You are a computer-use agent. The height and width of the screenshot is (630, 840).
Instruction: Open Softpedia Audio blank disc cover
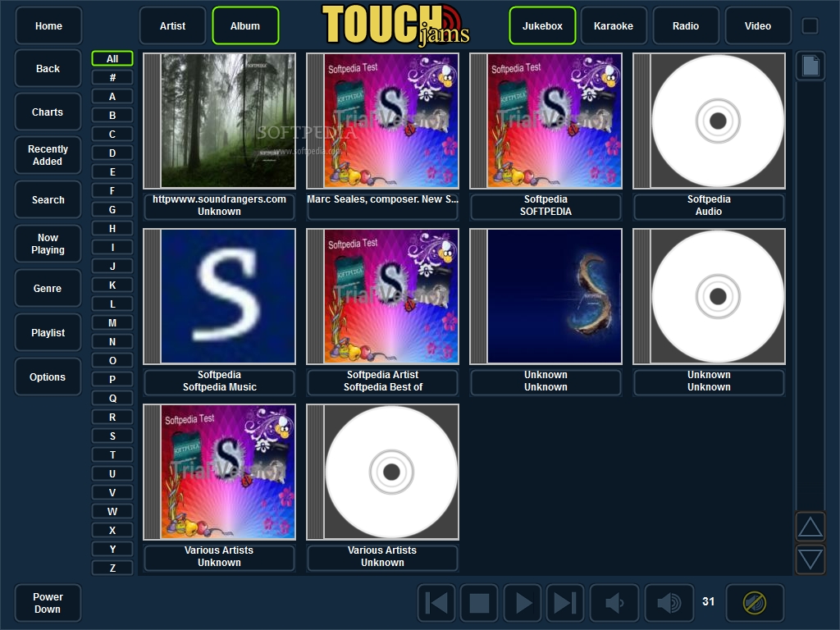(710, 121)
